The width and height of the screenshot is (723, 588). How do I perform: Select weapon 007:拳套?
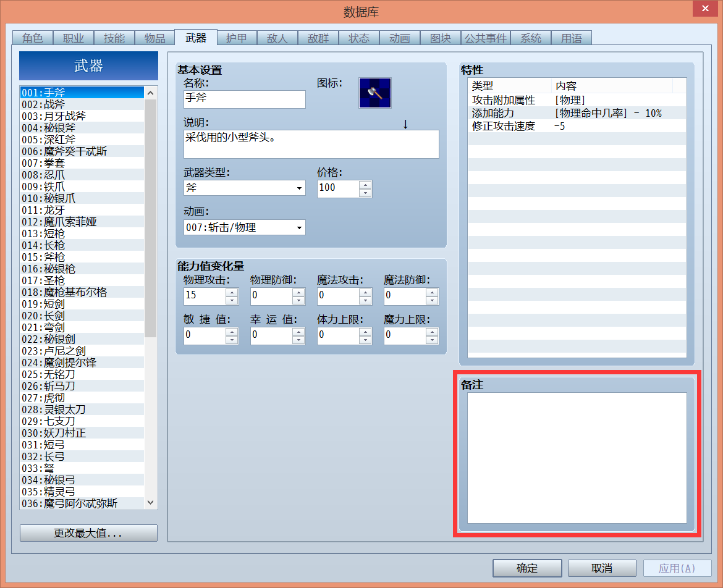point(82,163)
